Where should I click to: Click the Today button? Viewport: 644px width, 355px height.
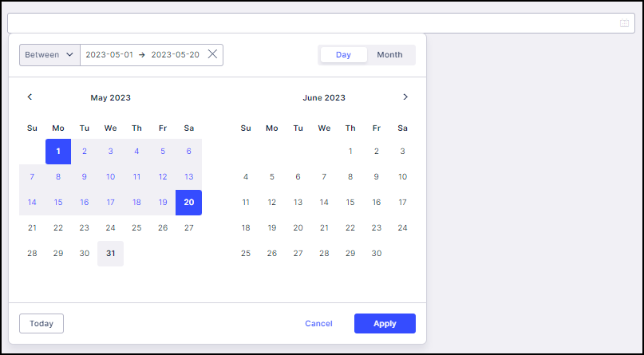pyautogui.click(x=41, y=323)
